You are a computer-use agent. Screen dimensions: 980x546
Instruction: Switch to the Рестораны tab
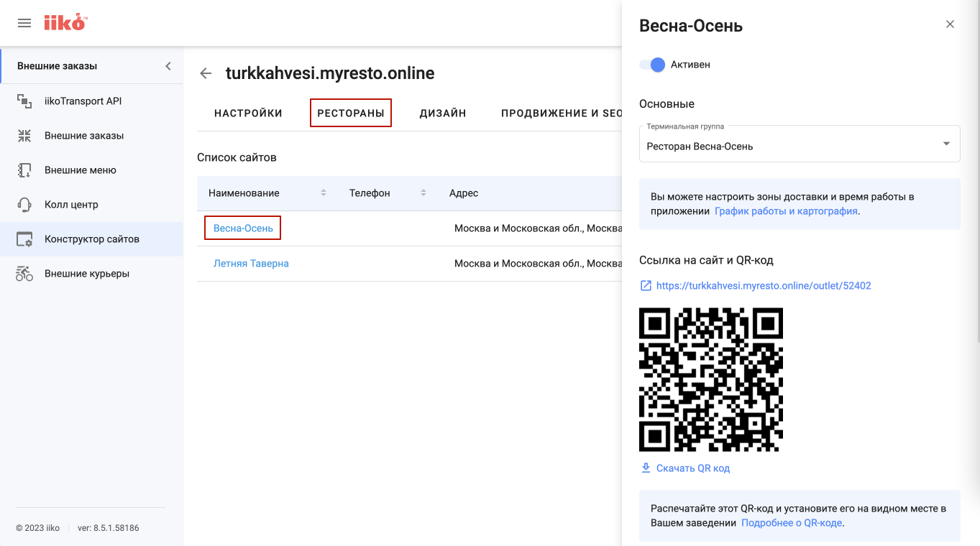[351, 114]
